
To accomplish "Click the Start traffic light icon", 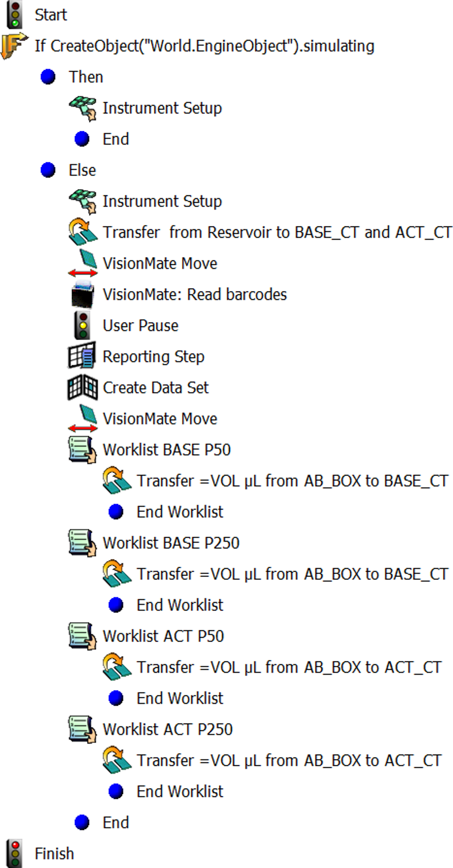I will (14, 15).
